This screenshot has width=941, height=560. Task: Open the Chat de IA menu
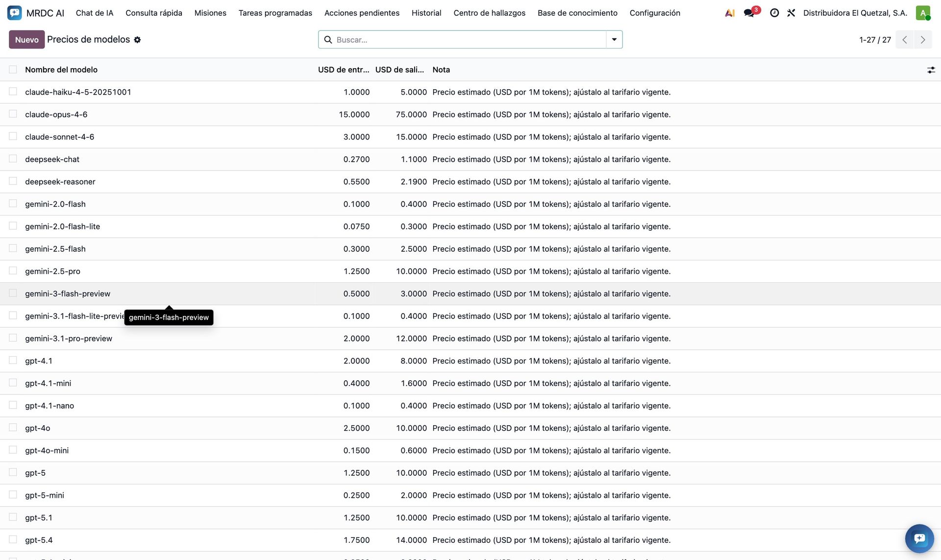pyautogui.click(x=95, y=13)
